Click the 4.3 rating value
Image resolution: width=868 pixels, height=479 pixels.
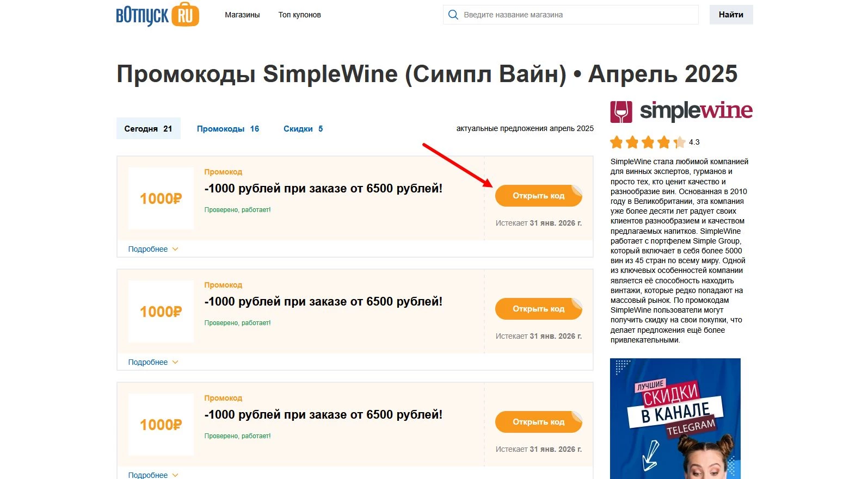694,142
